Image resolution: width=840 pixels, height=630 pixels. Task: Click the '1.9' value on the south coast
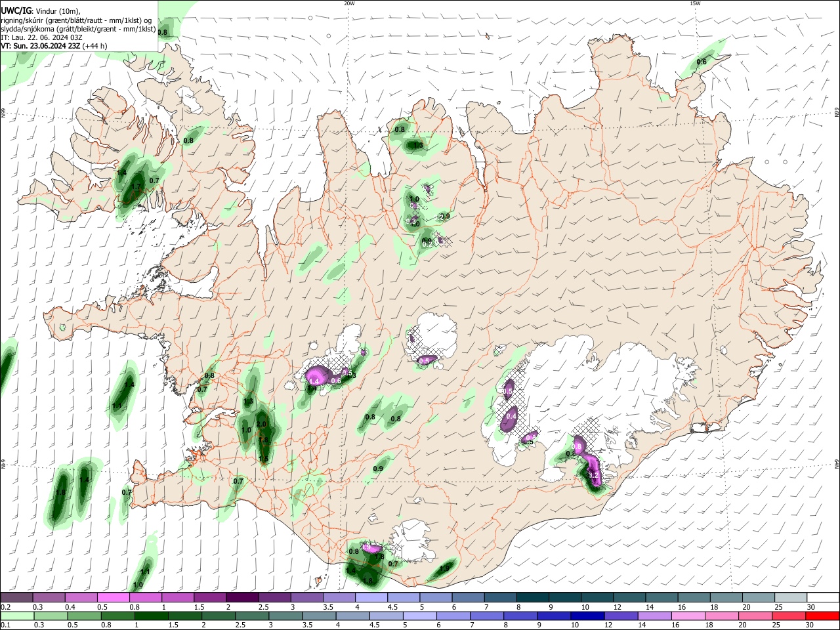point(444,568)
